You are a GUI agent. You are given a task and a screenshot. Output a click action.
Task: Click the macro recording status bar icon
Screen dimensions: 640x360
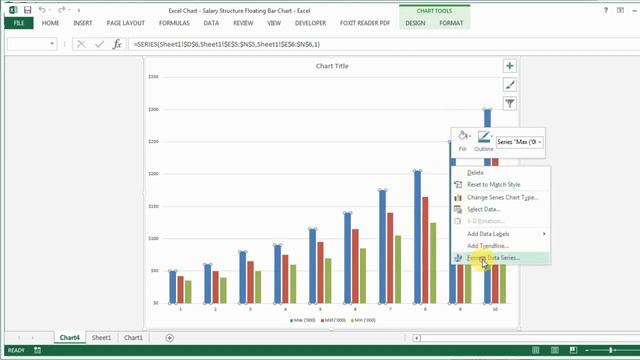click(38, 350)
